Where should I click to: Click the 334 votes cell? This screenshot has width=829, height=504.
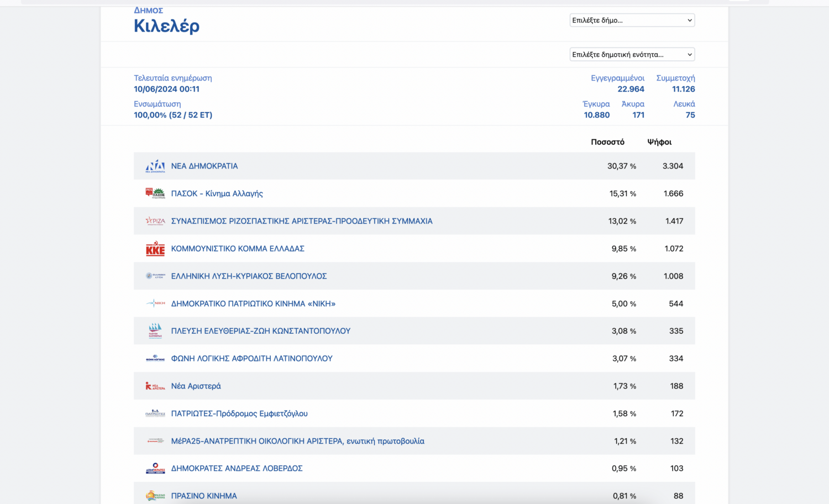click(x=676, y=358)
